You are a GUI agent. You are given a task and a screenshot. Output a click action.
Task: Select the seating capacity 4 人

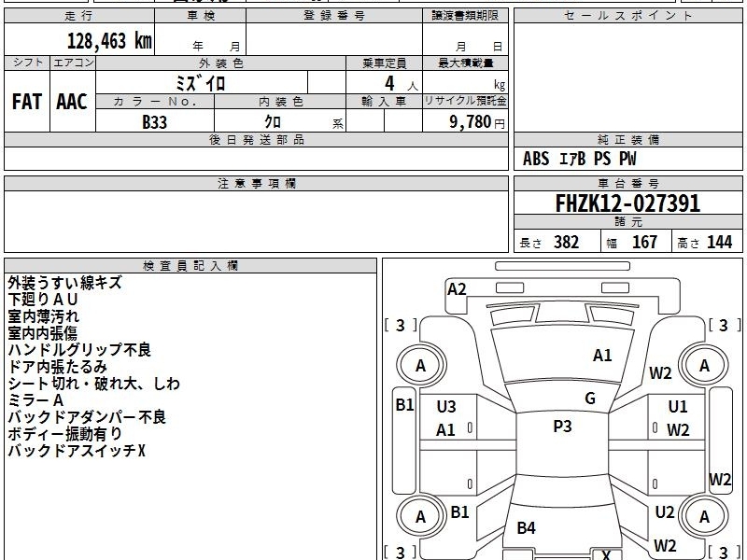(402, 84)
